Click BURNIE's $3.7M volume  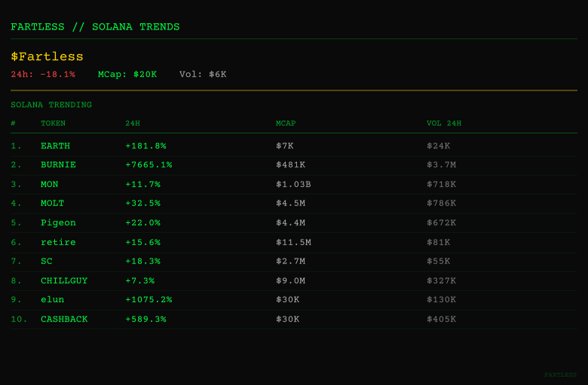pyautogui.click(x=441, y=164)
